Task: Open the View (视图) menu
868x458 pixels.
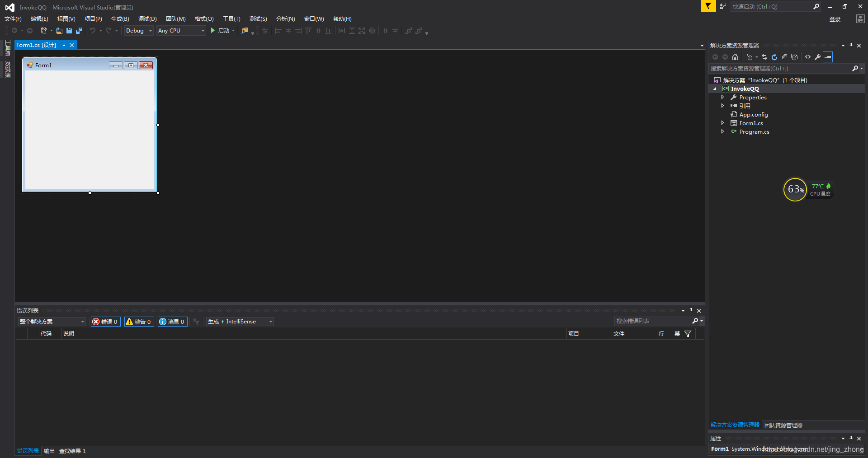Action: [x=66, y=19]
